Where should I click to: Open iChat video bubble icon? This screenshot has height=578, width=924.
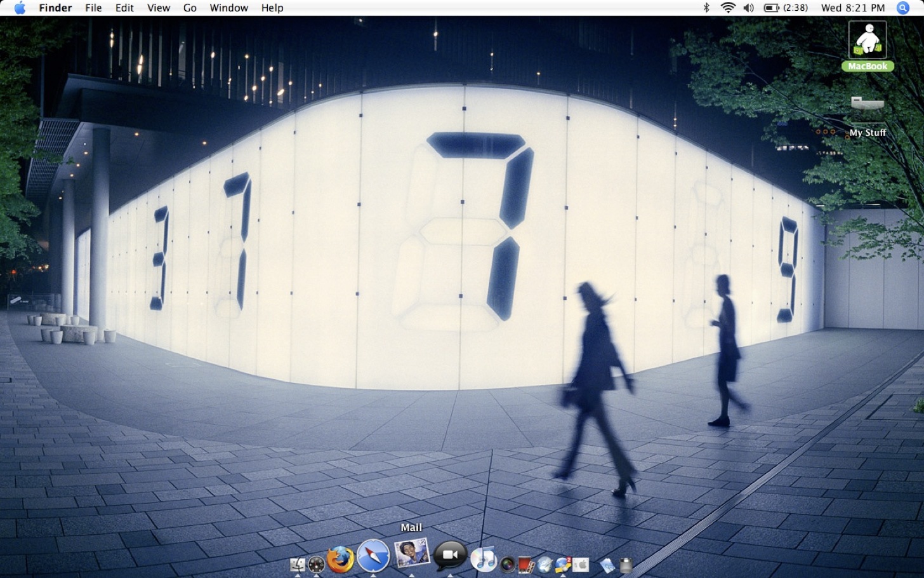tap(451, 556)
